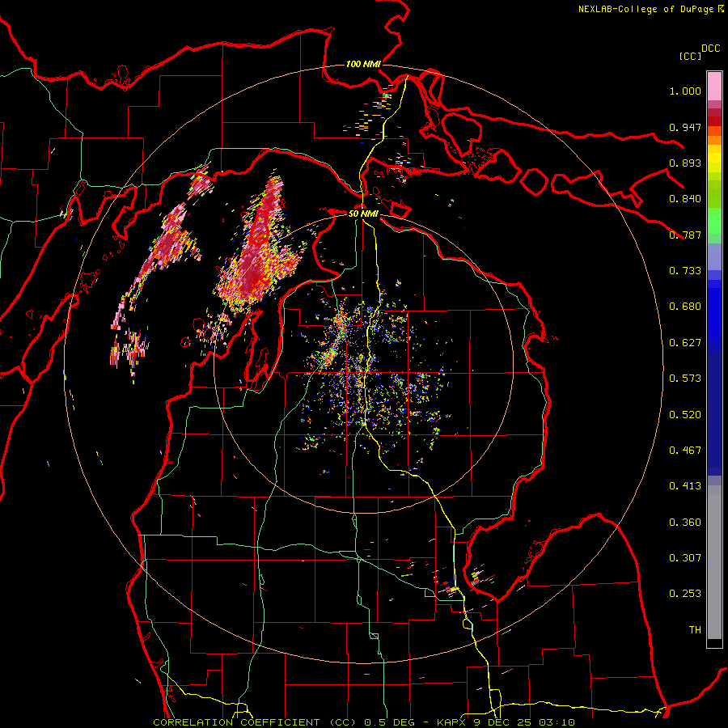Click the TH threshold label
The height and width of the screenshot is (728, 728).
click(695, 630)
